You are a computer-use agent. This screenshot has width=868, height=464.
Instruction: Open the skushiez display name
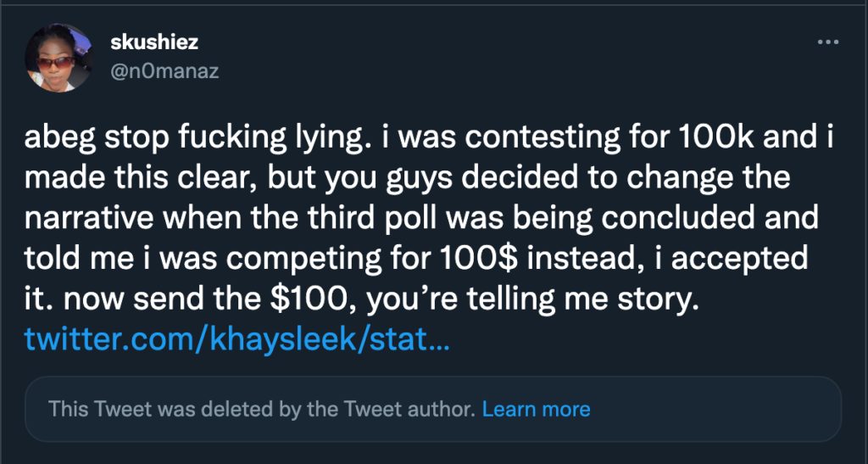[x=154, y=42]
